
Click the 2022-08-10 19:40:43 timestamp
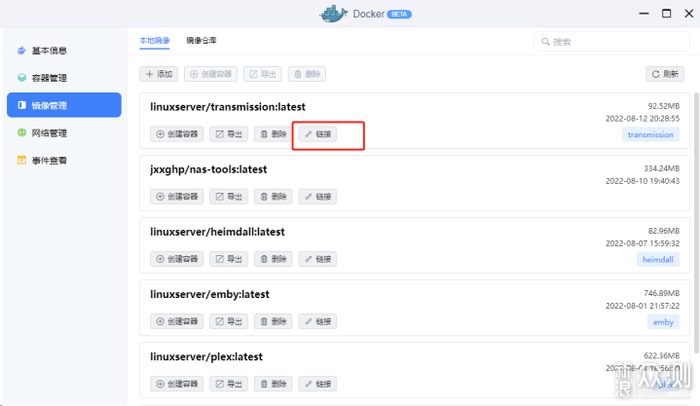pos(642,181)
